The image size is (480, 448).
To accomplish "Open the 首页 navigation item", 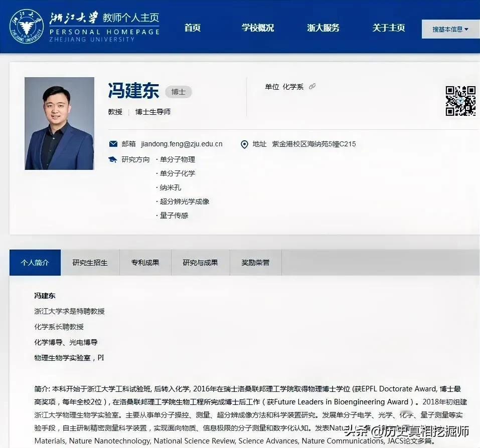I will click(192, 28).
